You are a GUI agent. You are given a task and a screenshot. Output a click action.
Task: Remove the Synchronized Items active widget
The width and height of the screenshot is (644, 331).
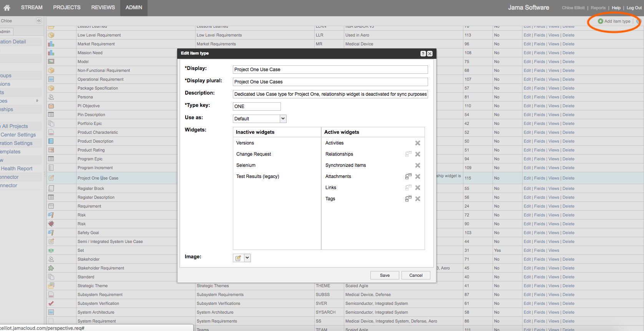pos(418,165)
